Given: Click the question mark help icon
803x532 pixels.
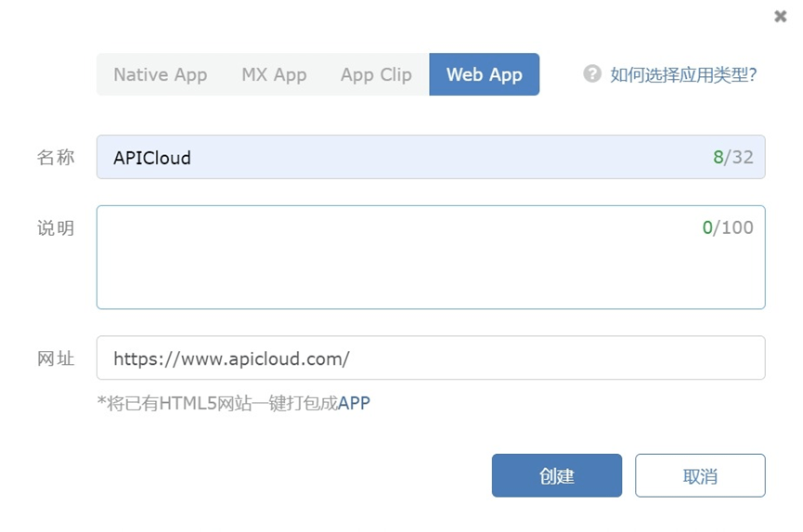Looking at the screenshot, I should (592, 73).
